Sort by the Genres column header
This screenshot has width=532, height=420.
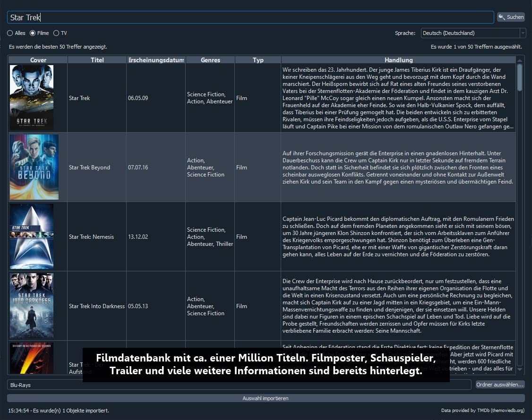[x=210, y=60]
